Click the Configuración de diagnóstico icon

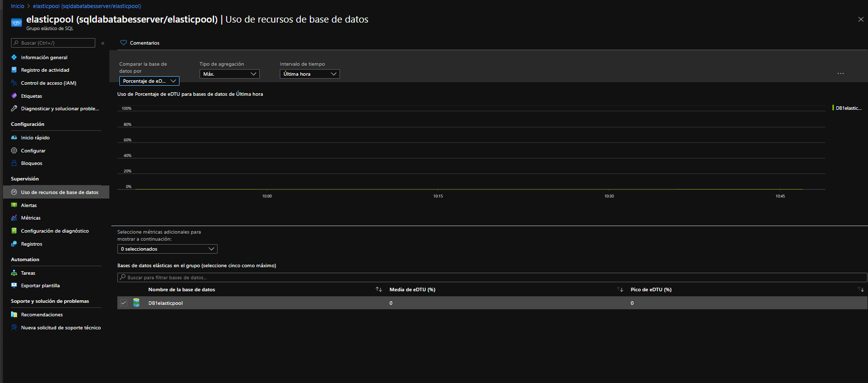click(14, 231)
